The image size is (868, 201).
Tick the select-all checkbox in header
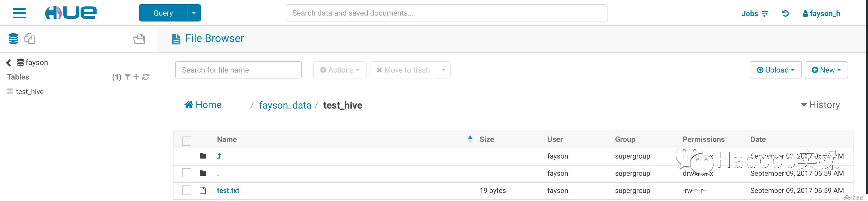pos(186,141)
